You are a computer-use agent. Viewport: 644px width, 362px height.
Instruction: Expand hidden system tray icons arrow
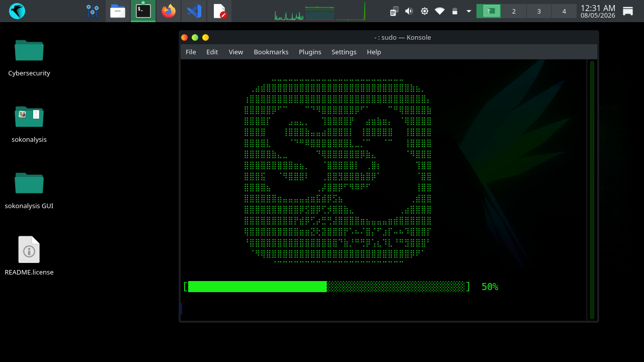469,11
